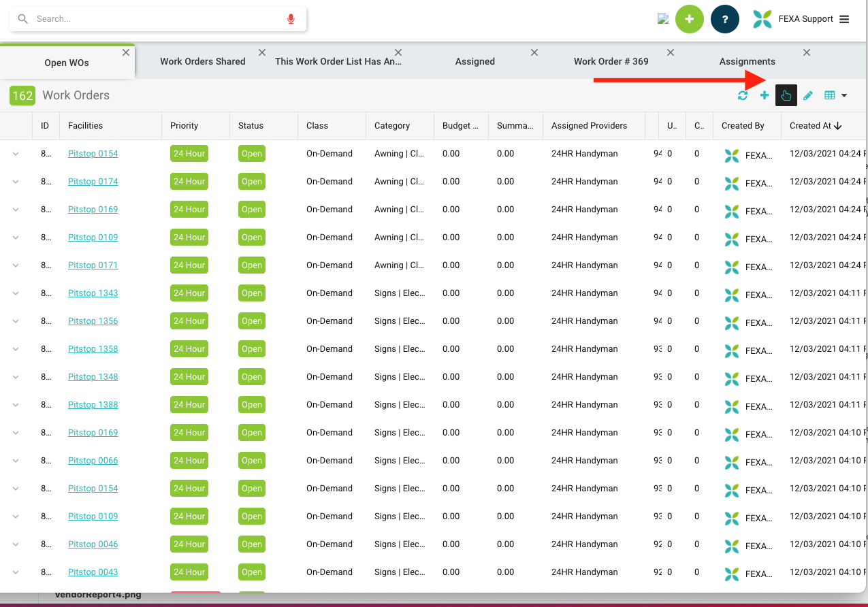Open the Pitstop 0174 facility link
This screenshot has width=868, height=607.
[x=93, y=181]
